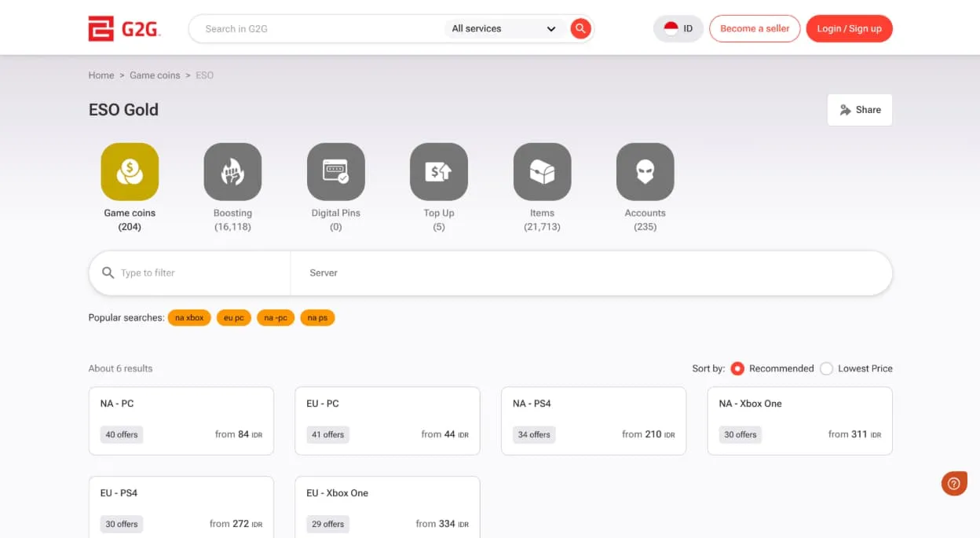Open the ID region selector

(x=678, y=28)
